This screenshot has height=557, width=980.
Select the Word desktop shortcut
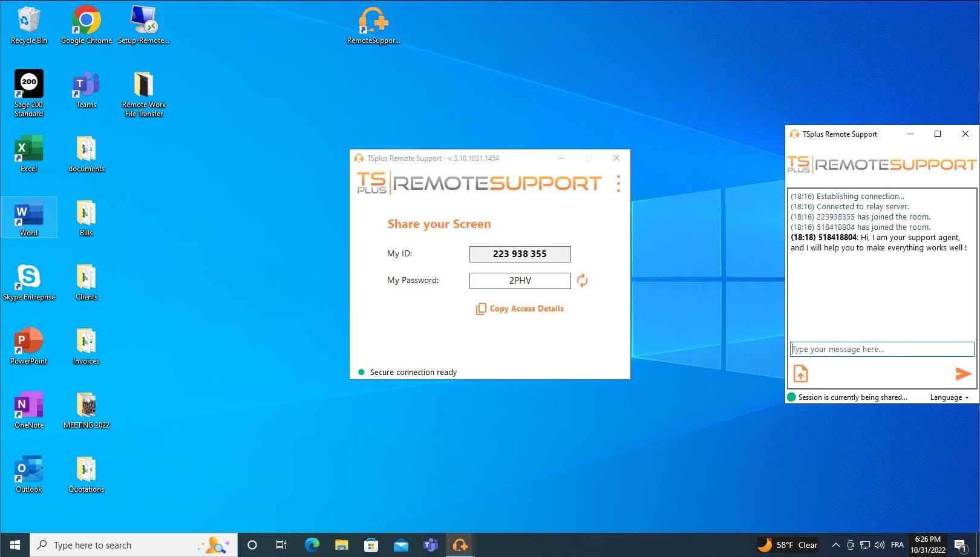[28, 218]
